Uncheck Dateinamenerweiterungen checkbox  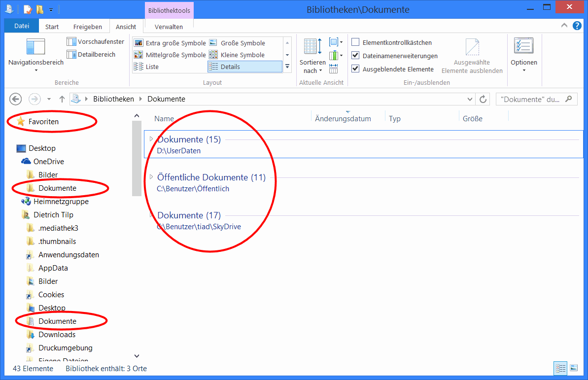point(355,56)
